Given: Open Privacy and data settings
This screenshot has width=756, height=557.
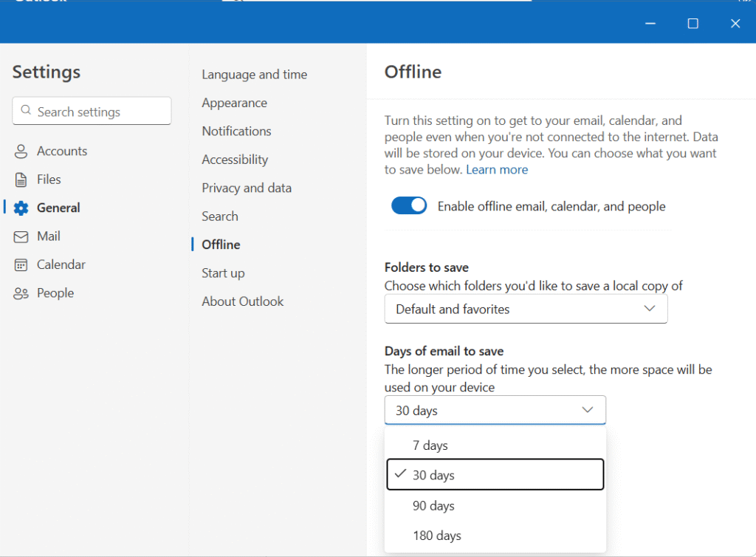Looking at the screenshot, I should tap(247, 188).
